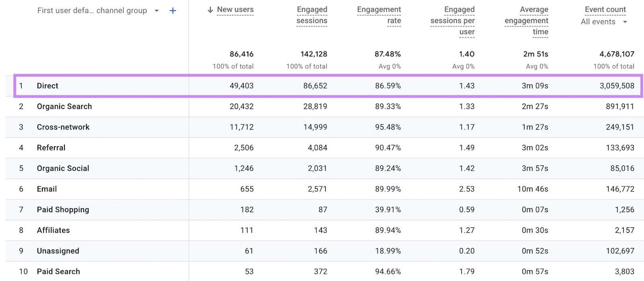Click the plus icon to add dimension
644x281 pixels.
coord(173,11)
